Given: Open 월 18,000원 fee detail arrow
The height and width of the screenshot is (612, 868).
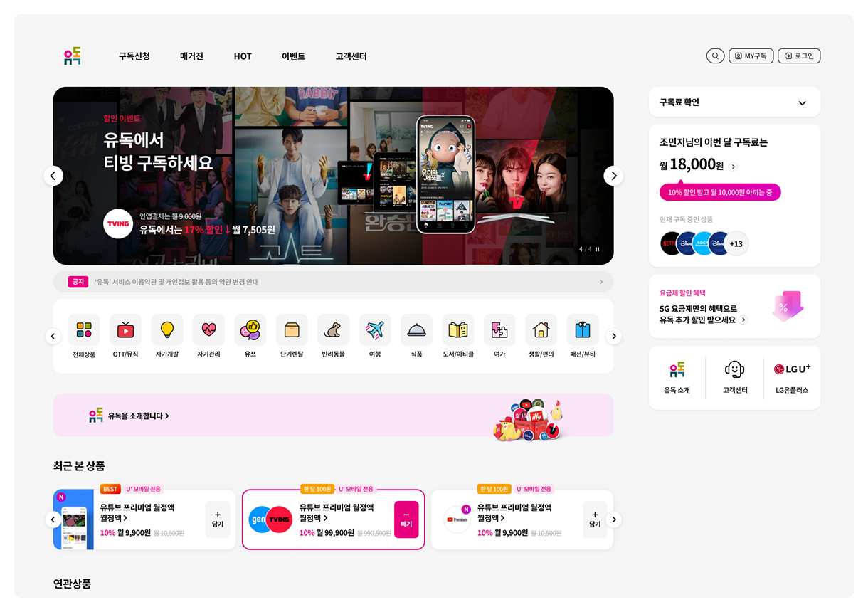Looking at the screenshot, I should (734, 167).
